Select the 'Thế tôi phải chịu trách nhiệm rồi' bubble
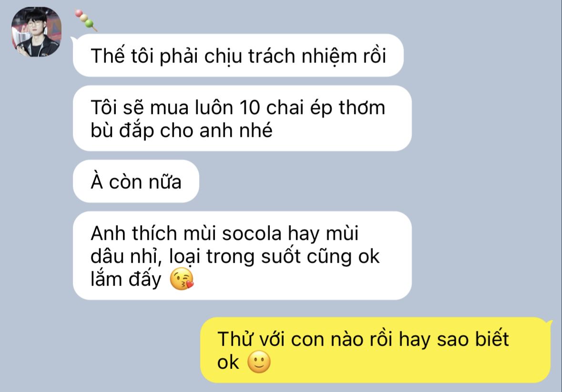Screen dimensions: 562x392 click(238, 56)
